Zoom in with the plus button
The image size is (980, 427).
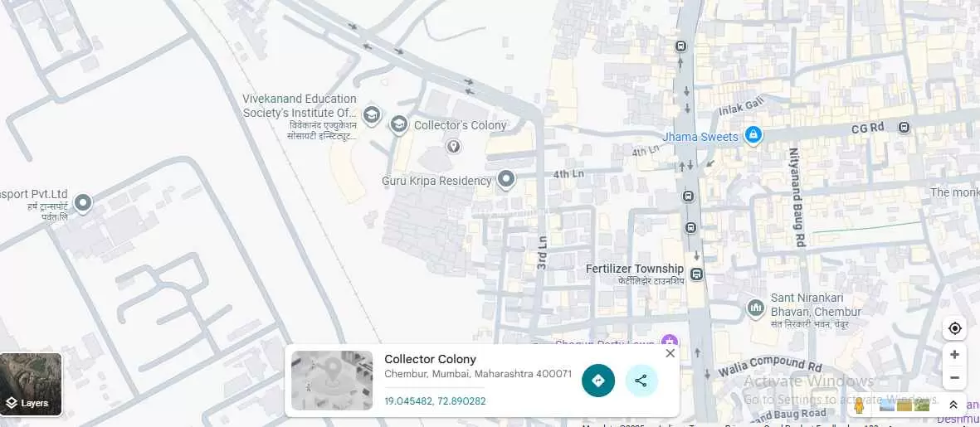point(954,355)
